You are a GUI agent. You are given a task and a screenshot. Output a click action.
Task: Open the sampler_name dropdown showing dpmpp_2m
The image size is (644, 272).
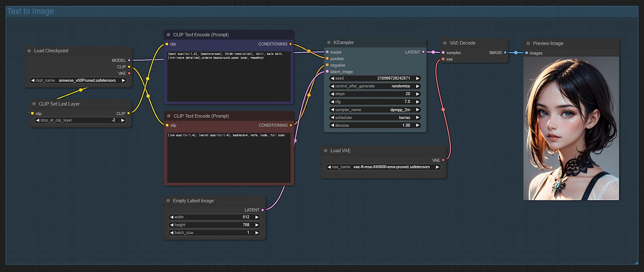(375, 109)
